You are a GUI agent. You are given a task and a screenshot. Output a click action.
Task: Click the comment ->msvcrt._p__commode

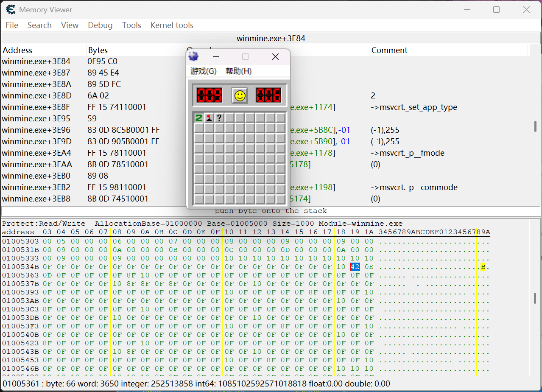[x=414, y=187]
